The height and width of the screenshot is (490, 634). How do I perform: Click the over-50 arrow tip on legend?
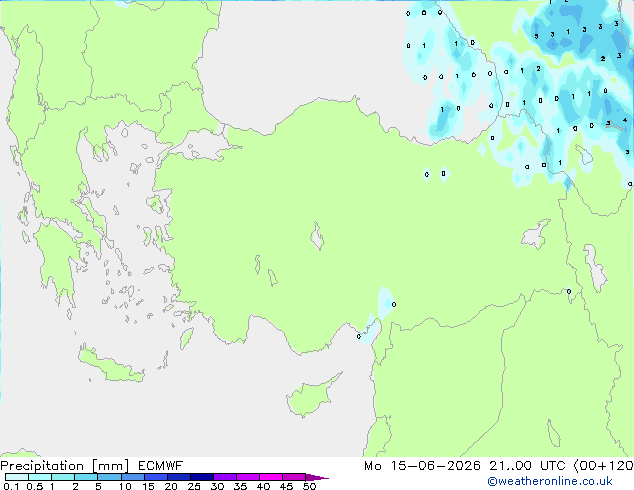click(x=317, y=477)
